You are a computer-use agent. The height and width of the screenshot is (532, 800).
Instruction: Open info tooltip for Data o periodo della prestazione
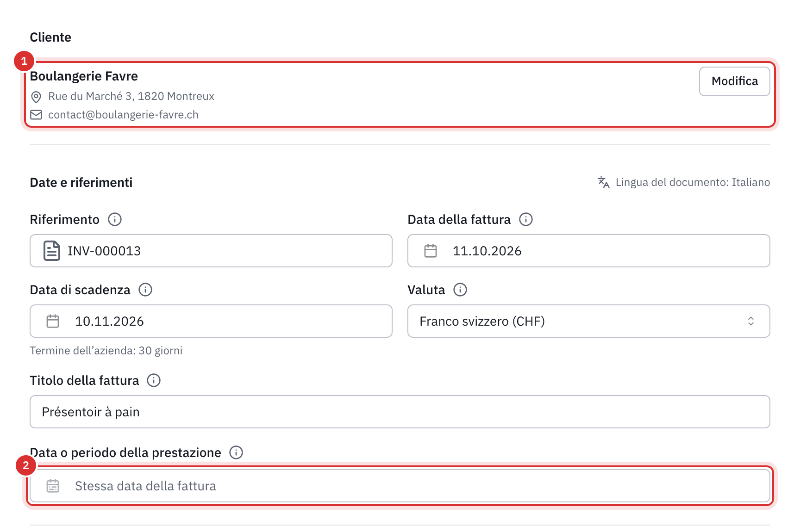(236, 452)
